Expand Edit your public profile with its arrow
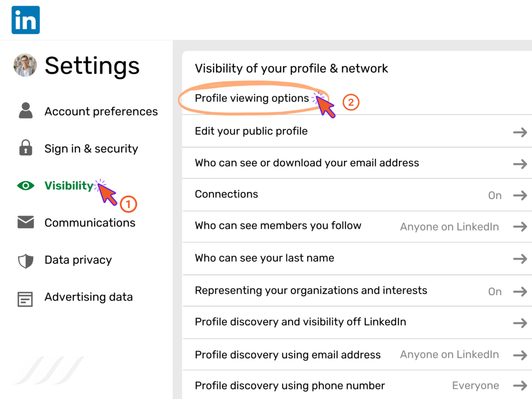 pos(520,131)
